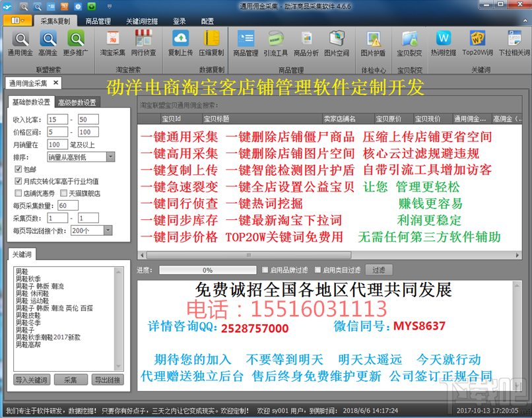The image size is (532, 418).
Task: Select keyword 男鞋秋季潮鞋2017新款
Action: click(48, 337)
